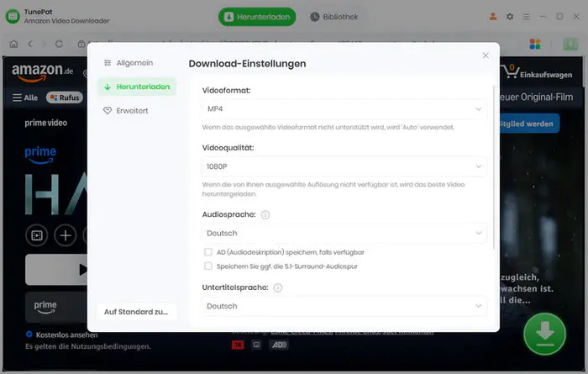Viewport: 588px width, 374px height.
Task: Click the subtitles badge icon
Action: point(256,345)
